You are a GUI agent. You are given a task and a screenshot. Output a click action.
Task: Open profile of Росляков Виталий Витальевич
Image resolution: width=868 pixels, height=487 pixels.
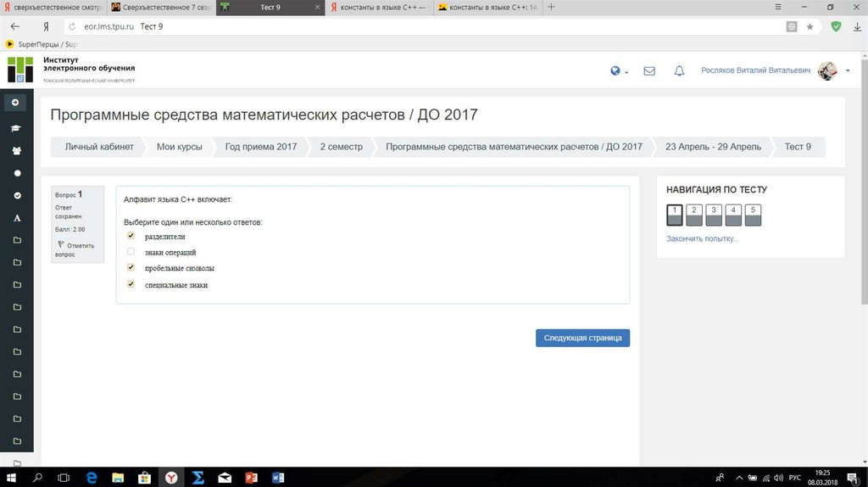coord(755,70)
